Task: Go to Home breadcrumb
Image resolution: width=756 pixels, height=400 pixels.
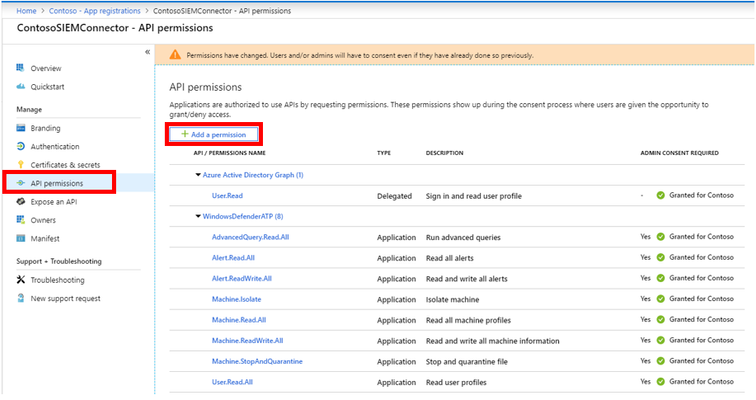Action: pos(26,11)
